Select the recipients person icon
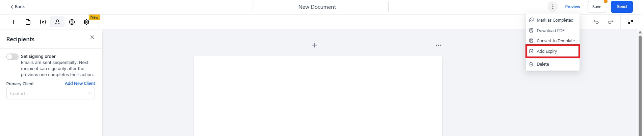Image resolution: width=644 pixels, height=136 pixels. [57, 22]
